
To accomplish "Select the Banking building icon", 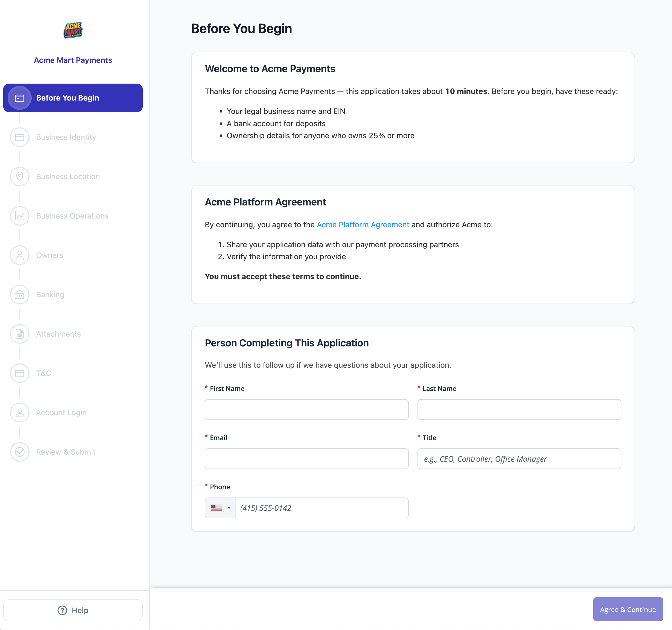I will 20,295.
